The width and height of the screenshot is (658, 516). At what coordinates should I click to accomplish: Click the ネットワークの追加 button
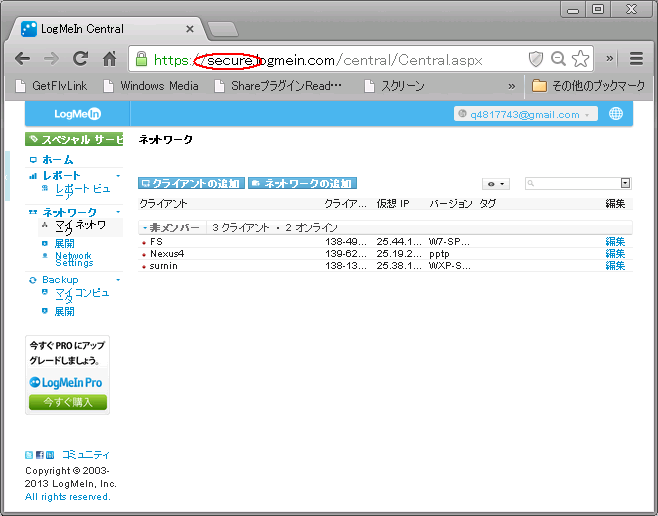pos(303,183)
